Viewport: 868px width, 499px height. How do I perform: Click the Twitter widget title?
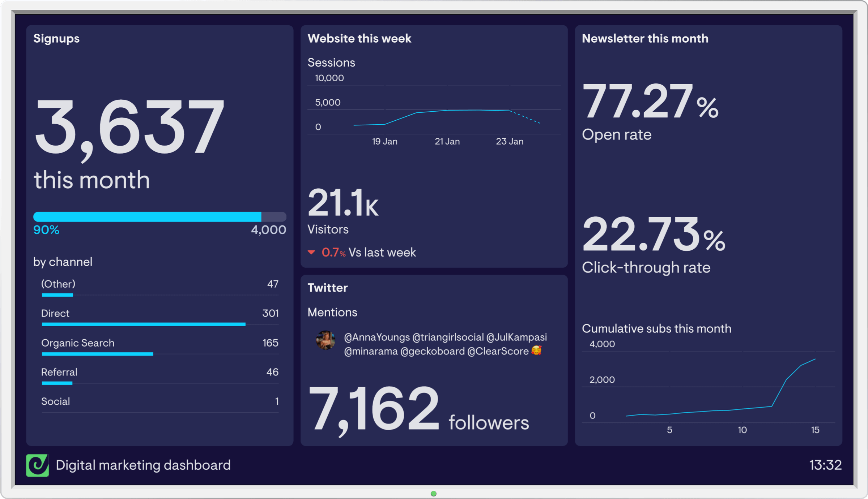[x=328, y=288]
